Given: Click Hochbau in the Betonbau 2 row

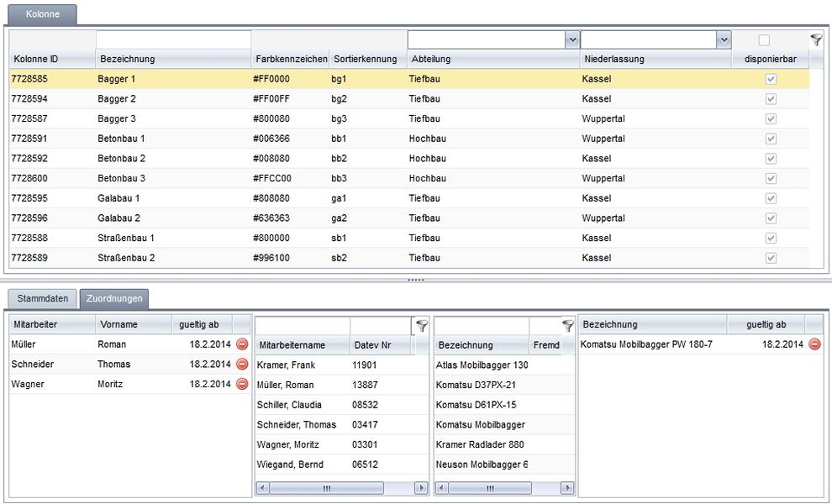Looking at the screenshot, I should point(428,159).
